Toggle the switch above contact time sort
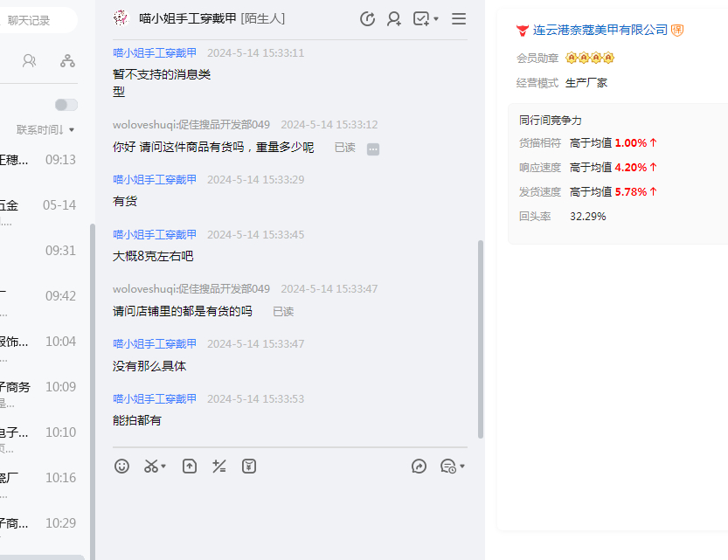This screenshot has height=560, width=728. pyautogui.click(x=66, y=105)
